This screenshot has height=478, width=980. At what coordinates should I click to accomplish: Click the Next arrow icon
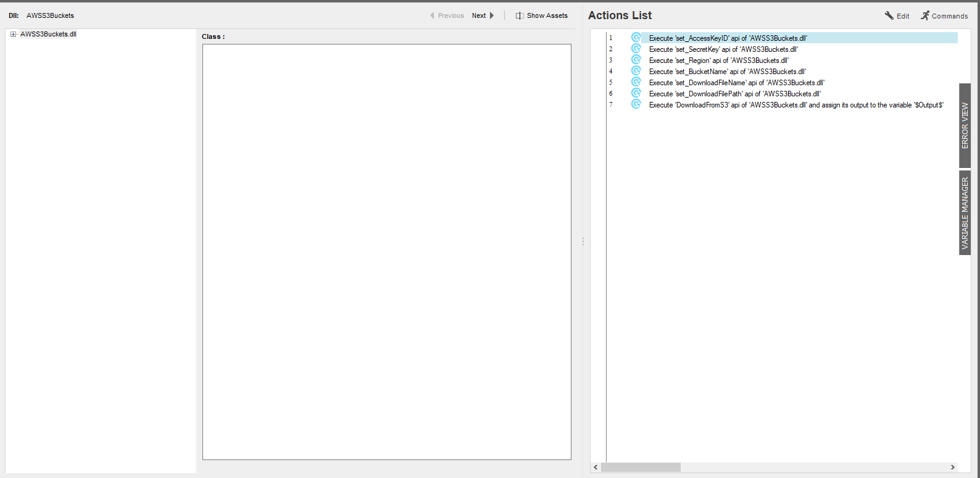(492, 15)
